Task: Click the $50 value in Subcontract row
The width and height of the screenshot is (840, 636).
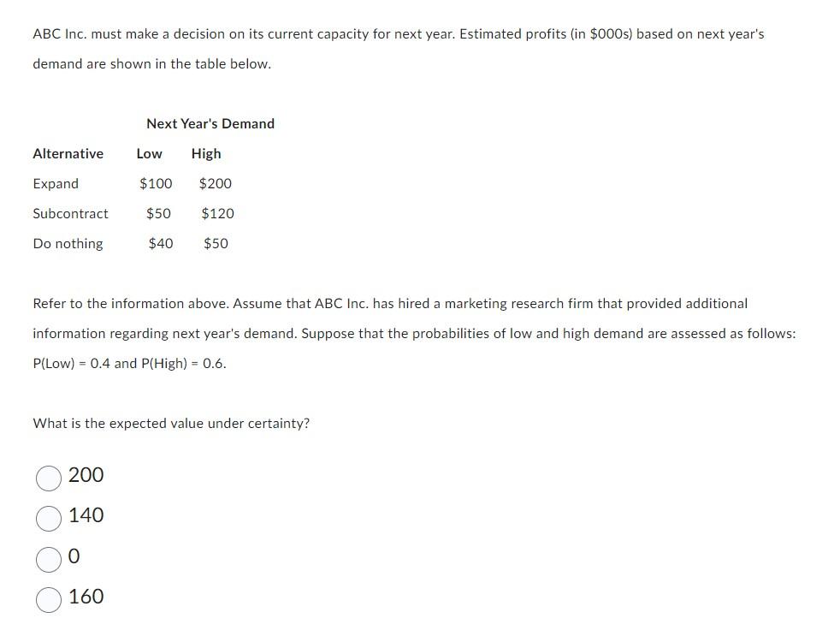Action: 158,213
